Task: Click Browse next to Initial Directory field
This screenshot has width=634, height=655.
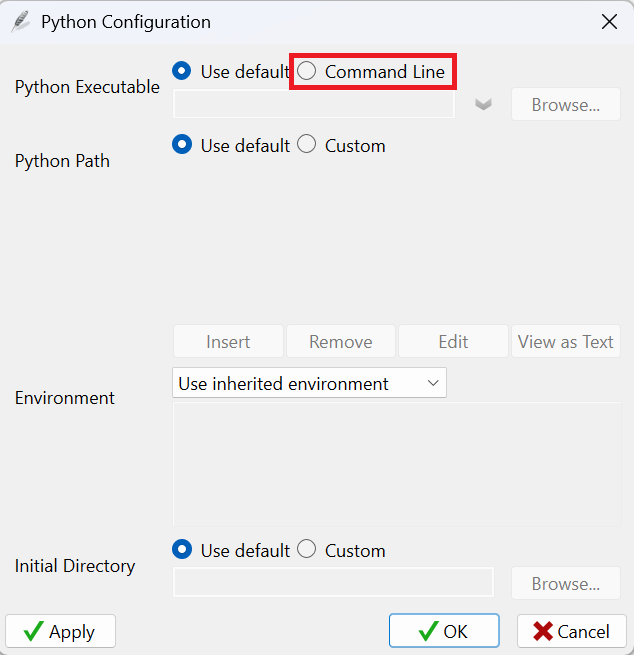Action: pos(566,583)
